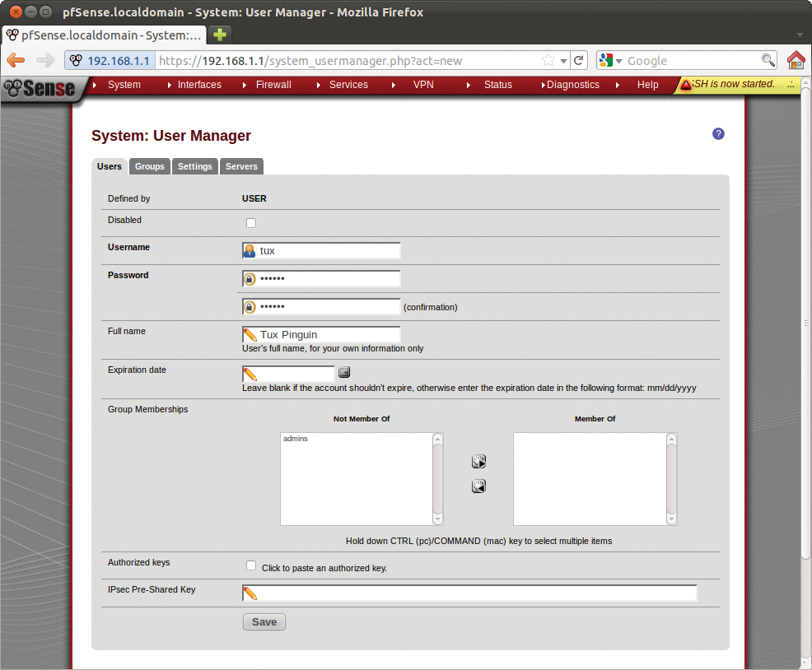
Task: Open the Firewall menu
Action: click(273, 84)
